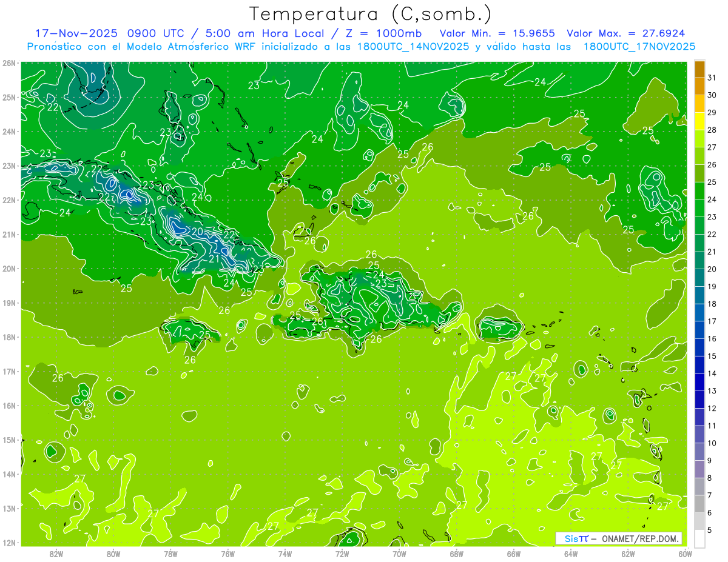The image size is (728, 562).
Task: Click the 31 value on color scale
Action: point(712,78)
